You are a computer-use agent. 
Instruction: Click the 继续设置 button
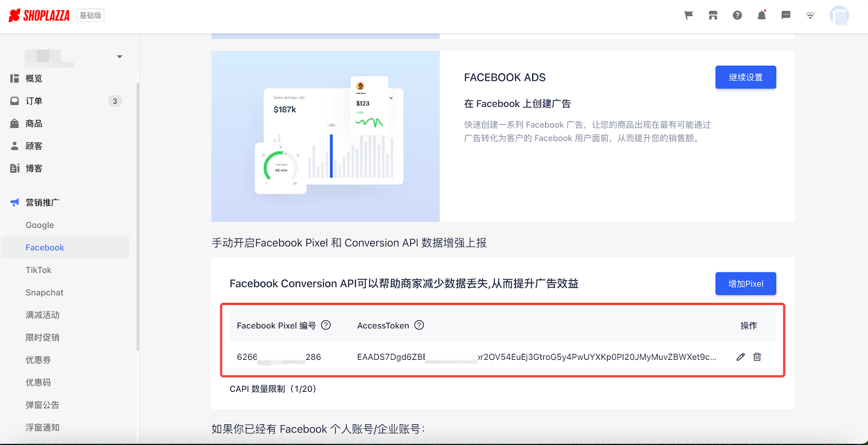(745, 77)
